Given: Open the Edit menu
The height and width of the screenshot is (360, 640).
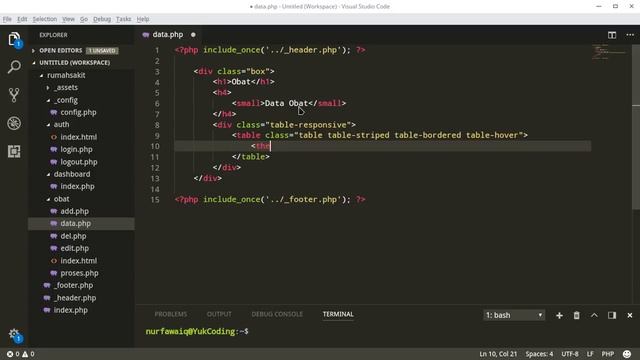Looking at the screenshot, I should (22, 19).
